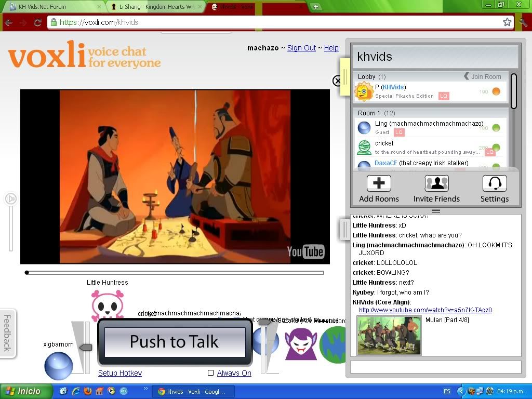Click the chat message input field

pos(436,367)
